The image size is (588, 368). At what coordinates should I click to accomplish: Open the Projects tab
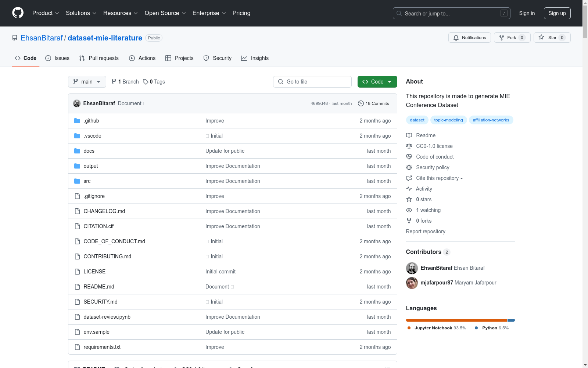coord(179,58)
